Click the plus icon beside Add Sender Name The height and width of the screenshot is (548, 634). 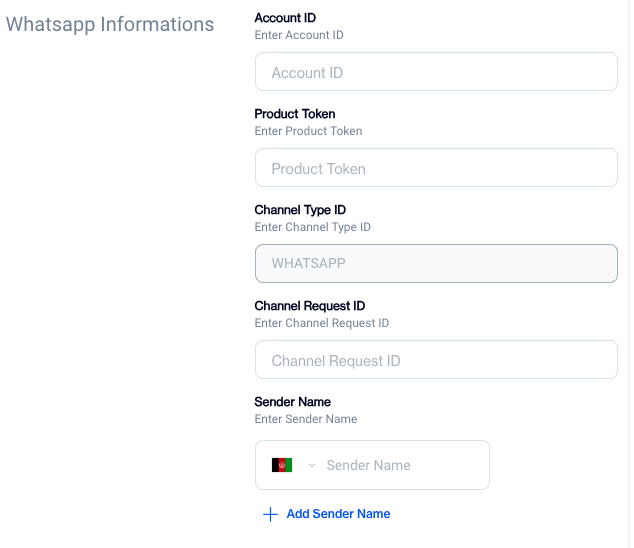click(271, 514)
